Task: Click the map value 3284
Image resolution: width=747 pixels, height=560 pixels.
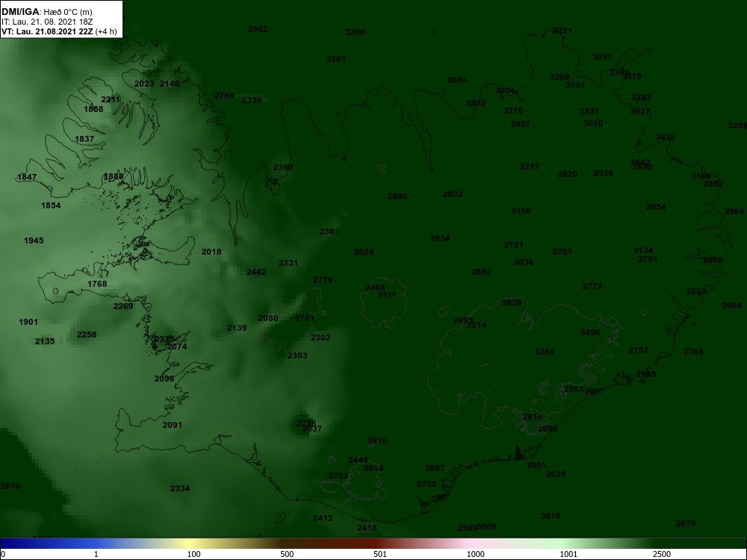Action: click(x=545, y=352)
